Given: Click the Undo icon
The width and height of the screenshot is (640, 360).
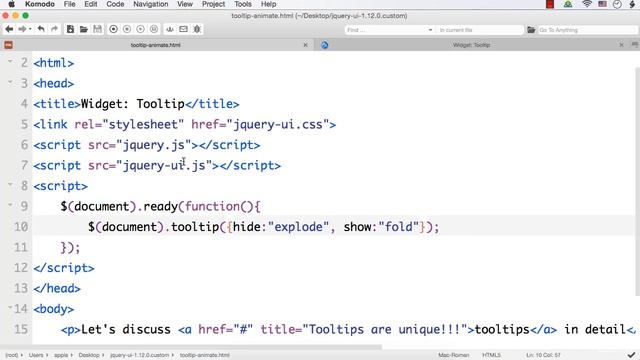Looking at the screenshot, I should 41,29.
